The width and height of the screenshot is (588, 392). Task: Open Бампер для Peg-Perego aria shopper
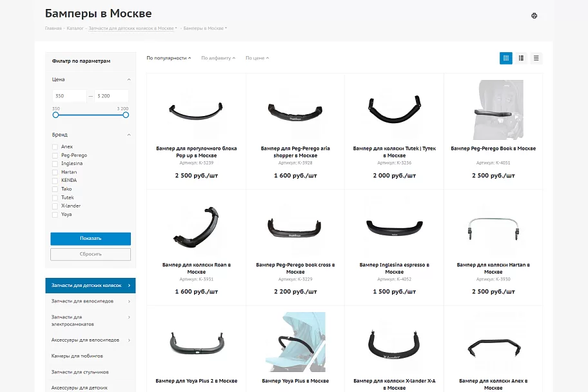point(295,152)
